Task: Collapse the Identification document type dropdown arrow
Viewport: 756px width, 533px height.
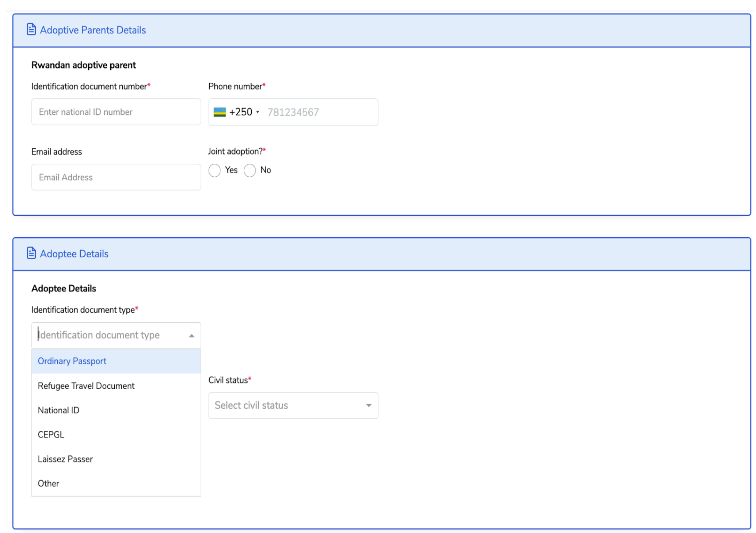Action: pyautogui.click(x=192, y=336)
